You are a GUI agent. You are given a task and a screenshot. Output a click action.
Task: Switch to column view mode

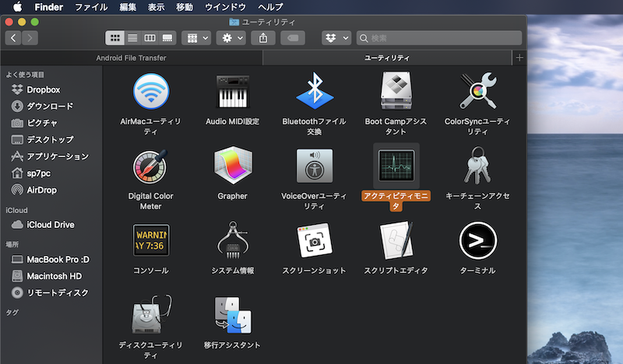(x=150, y=37)
